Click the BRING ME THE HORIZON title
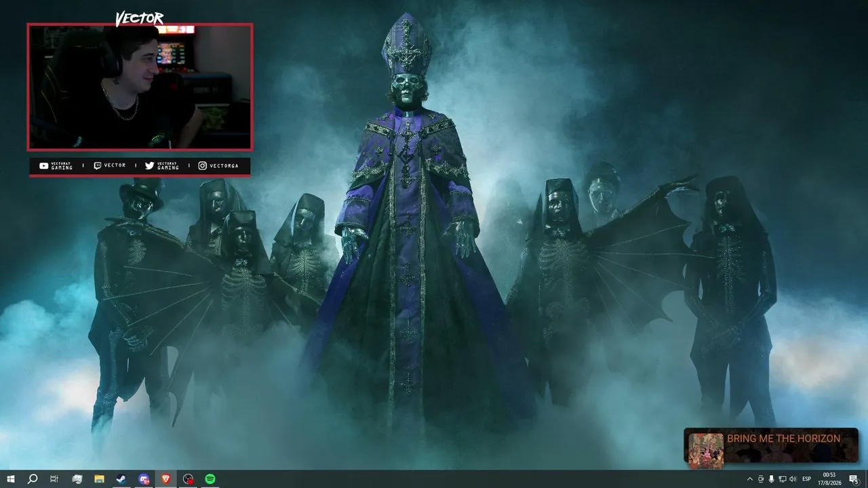868x488 pixels. click(783, 439)
